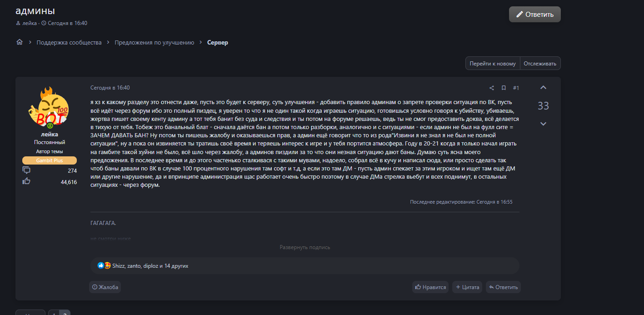
Task: Toggle thread watching with the Отслеживать button
Action: click(540, 64)
